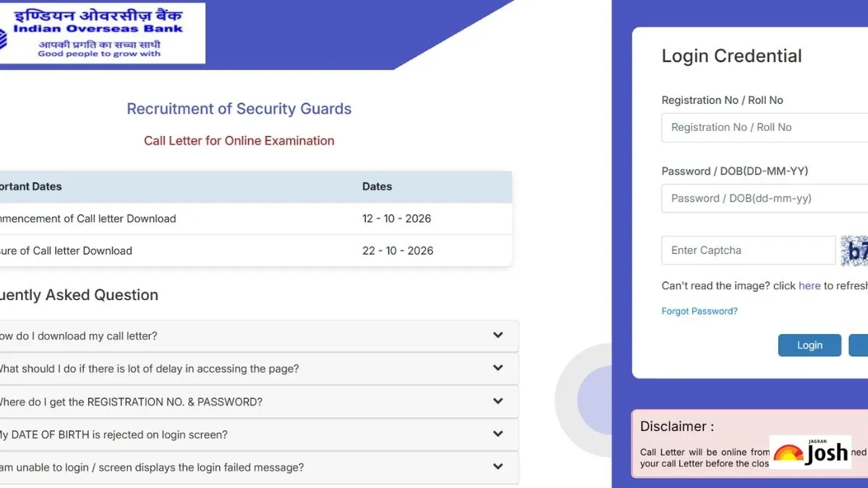Click the 'Disclaimer :' heading

coord(677,427)
